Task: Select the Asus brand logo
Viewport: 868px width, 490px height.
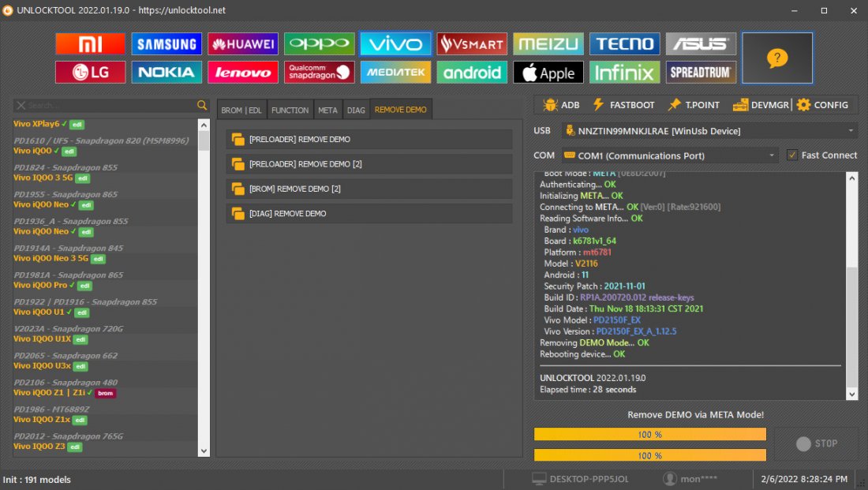Action: [701, 43]
